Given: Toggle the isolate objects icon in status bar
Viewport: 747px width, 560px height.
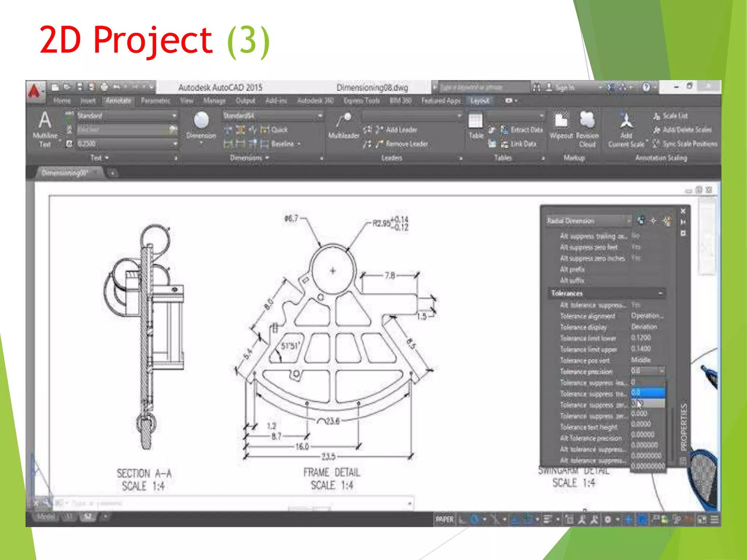Looking at the screenshot, I should click(x=677, y=520).
